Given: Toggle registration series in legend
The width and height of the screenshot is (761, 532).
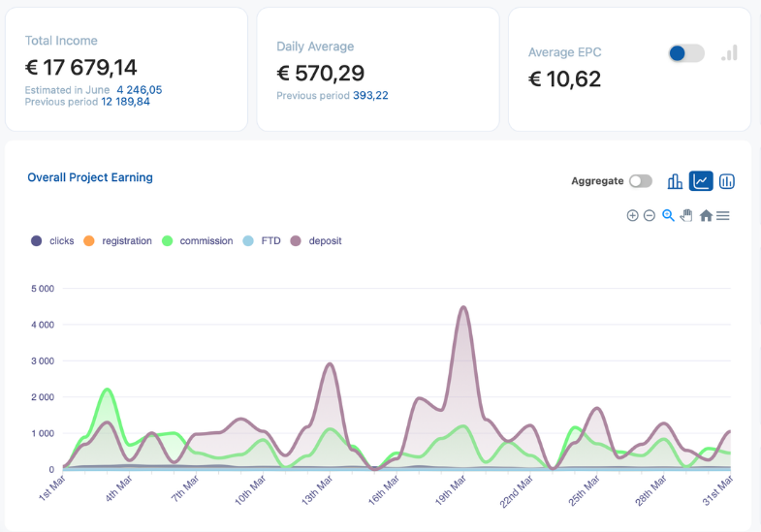Looking at the screenshot, I should tap(117, 241).
